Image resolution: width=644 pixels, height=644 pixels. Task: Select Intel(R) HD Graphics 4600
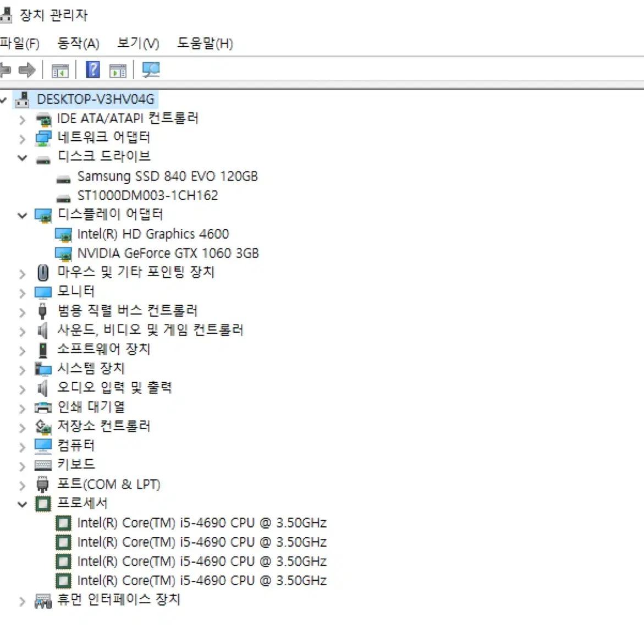coord(153,234)
